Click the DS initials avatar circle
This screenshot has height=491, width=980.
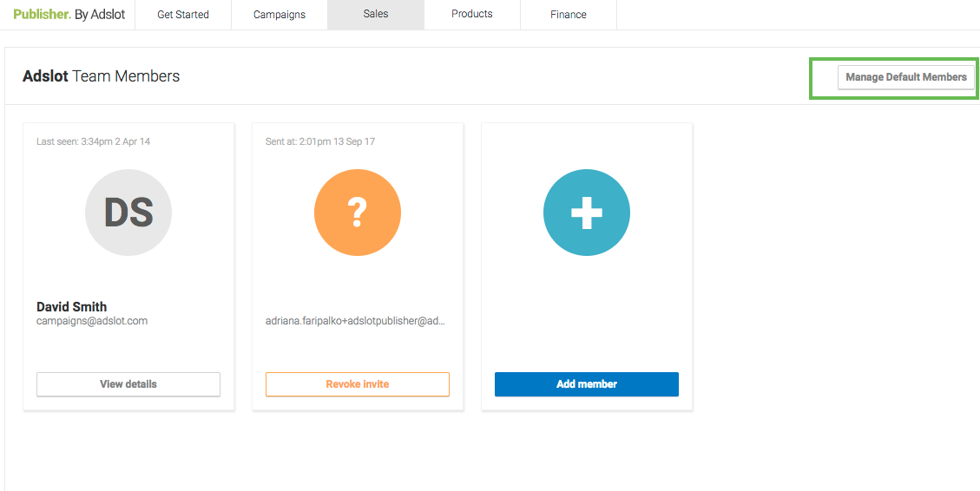click(128, 213)
